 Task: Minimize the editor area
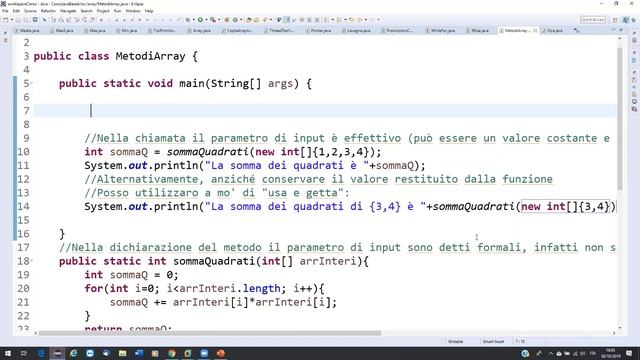(x=613, y=30)
